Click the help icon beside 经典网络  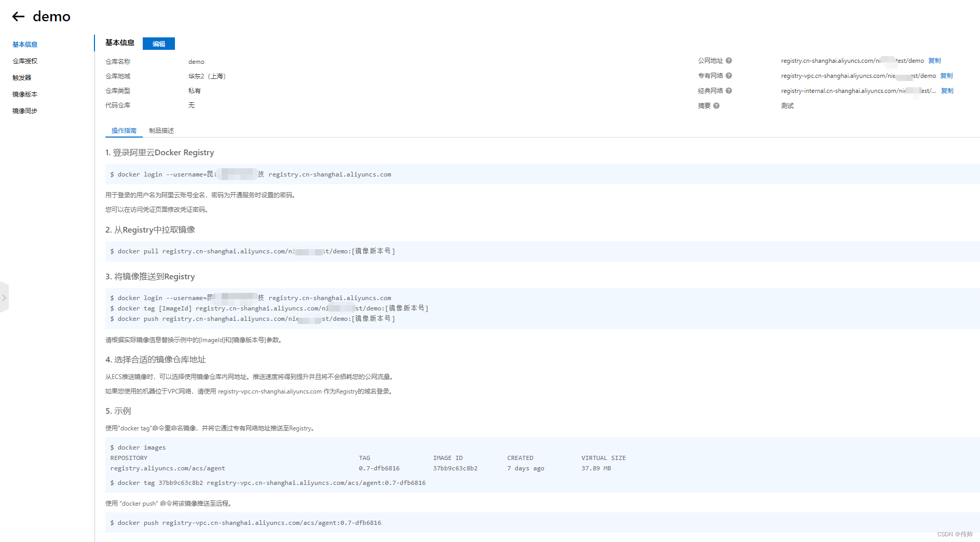(x=729, y=91)
